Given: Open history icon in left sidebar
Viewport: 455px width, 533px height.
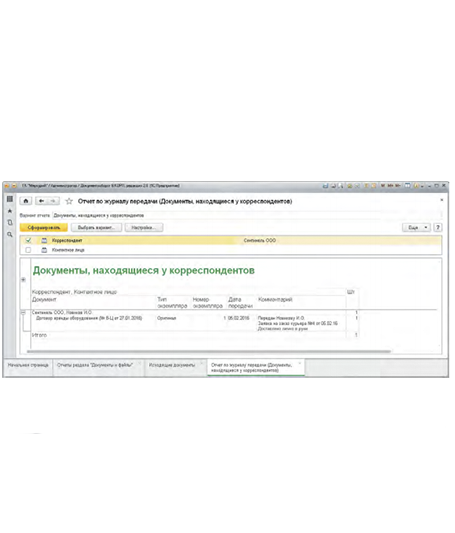Looking at the screenshot, I should [x=10, y=223].
